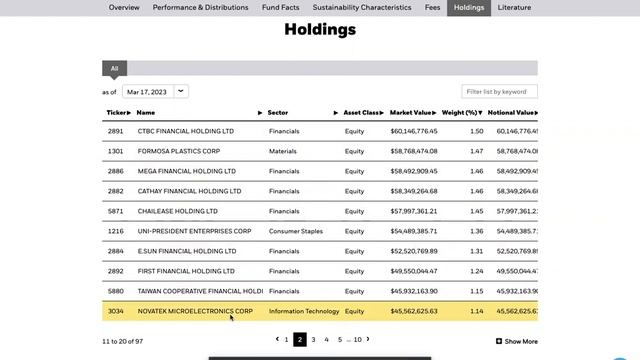640x360 pixels.
Task: Click the Holdings page heading
Action: coord(320,29)
